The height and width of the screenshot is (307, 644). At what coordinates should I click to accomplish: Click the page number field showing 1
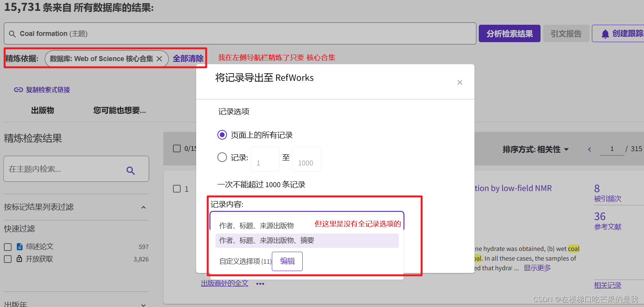612,149
